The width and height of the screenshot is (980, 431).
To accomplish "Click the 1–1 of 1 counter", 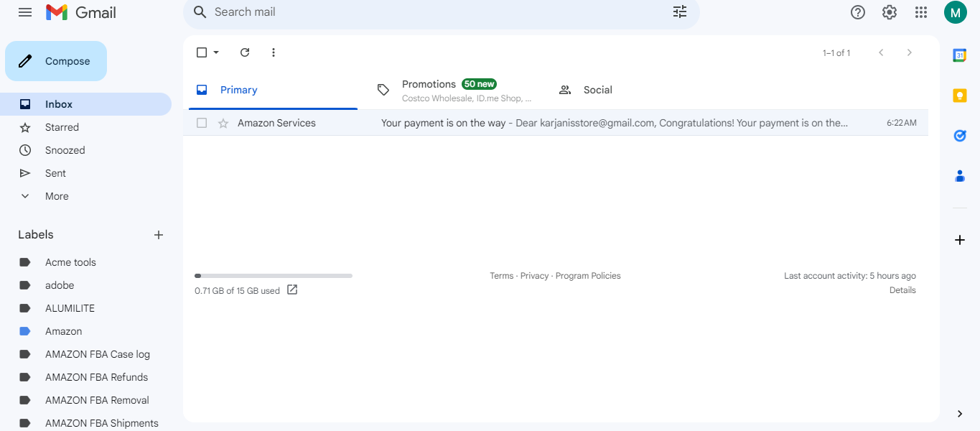I will (x=836, y=53).
